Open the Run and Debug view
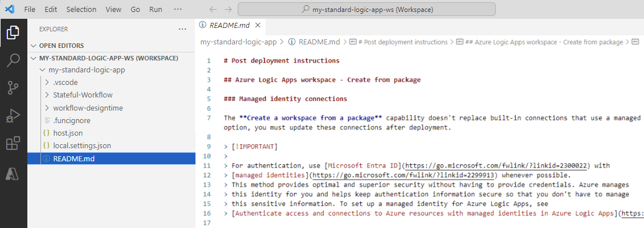Image resolution: width=644 pixels, height=228 pixels. tap(13, 116)
